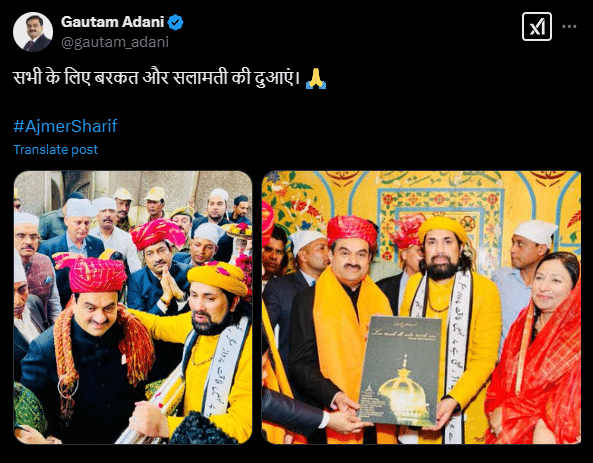Click the man with folded hands

pos(162,272)
